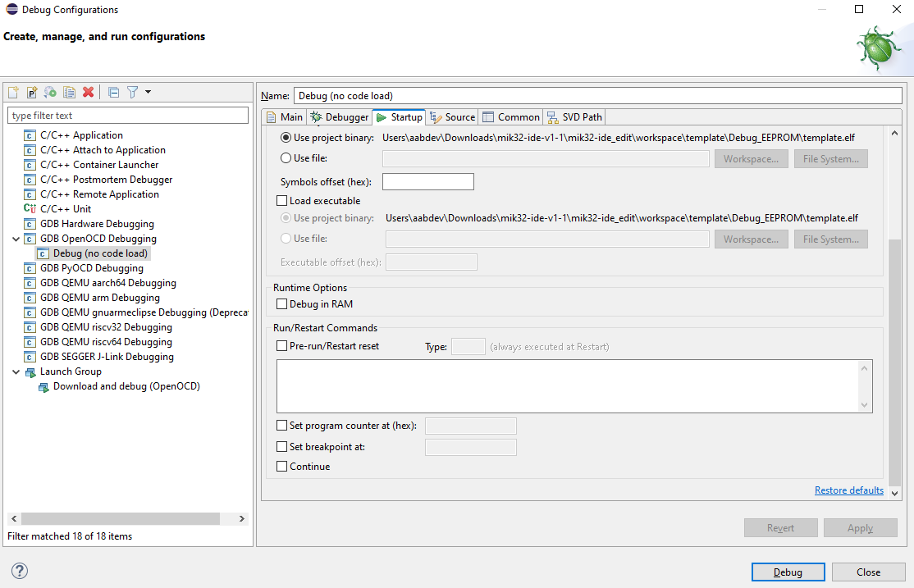The image size is (914, 588).
Task: Enable the Set breakpoint at checkbox
Action: pos(281,447)
